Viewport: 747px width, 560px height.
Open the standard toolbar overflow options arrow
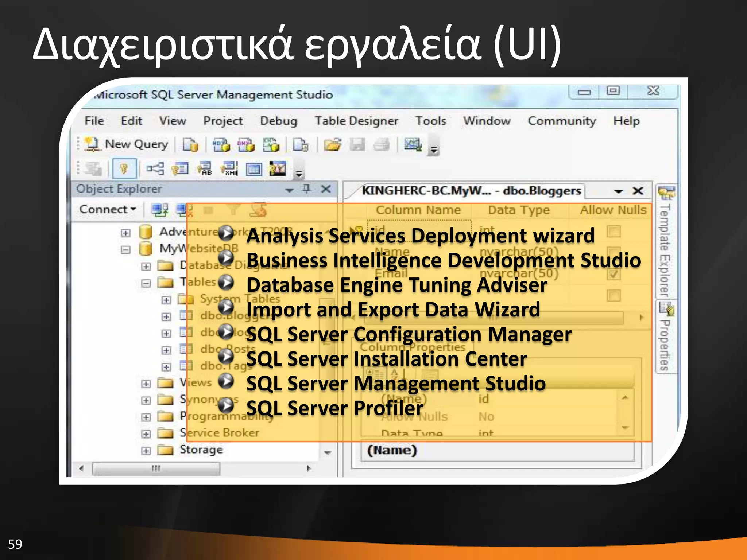pyautogui.click(x=434, y=145)
